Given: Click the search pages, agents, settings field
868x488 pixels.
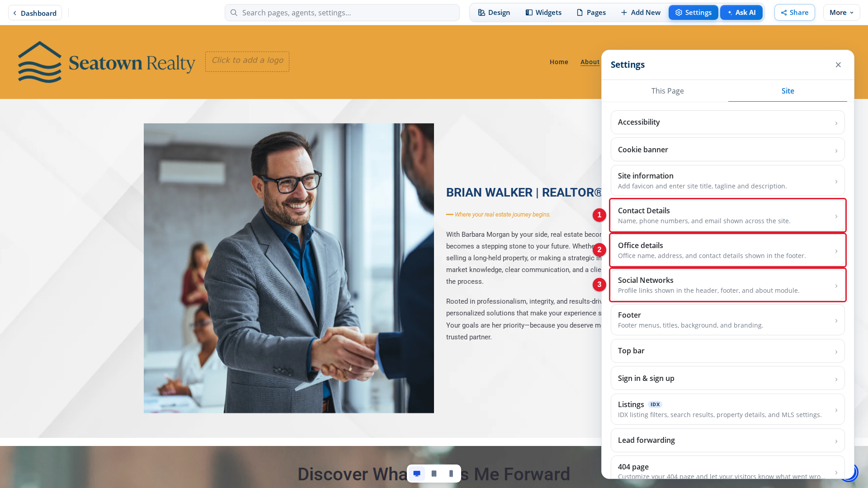Looking at the screenshot, I should click(x=342, y=13).
